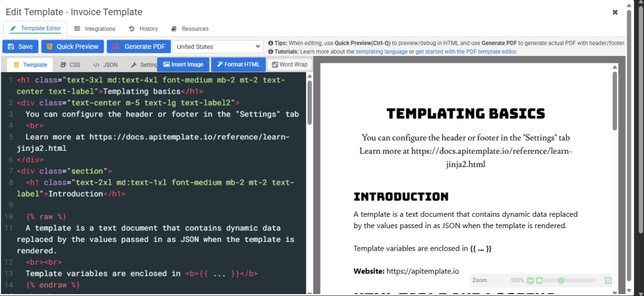Screen dimensions: 644x296
Task: Click the zoom out minus icon
Action: (531, 280)
